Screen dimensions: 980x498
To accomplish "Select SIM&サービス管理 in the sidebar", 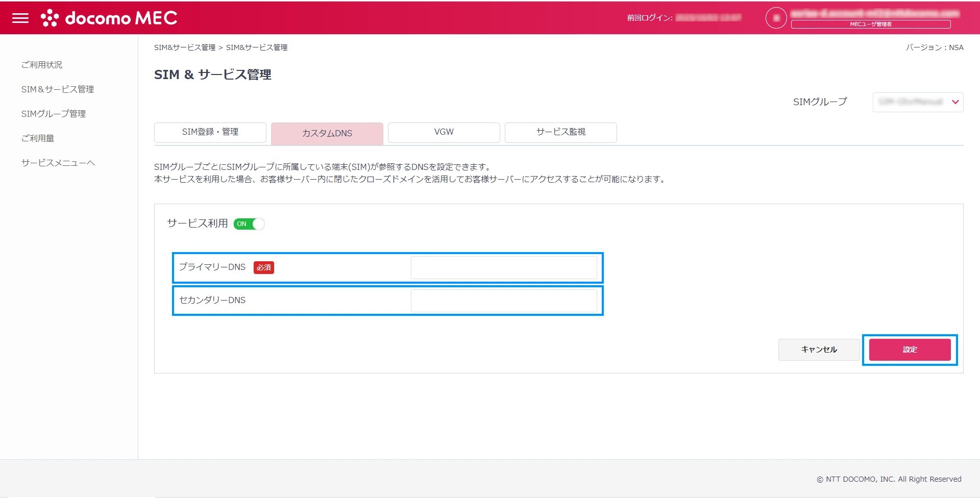I will pyautogui.click(x=58, y=89).
